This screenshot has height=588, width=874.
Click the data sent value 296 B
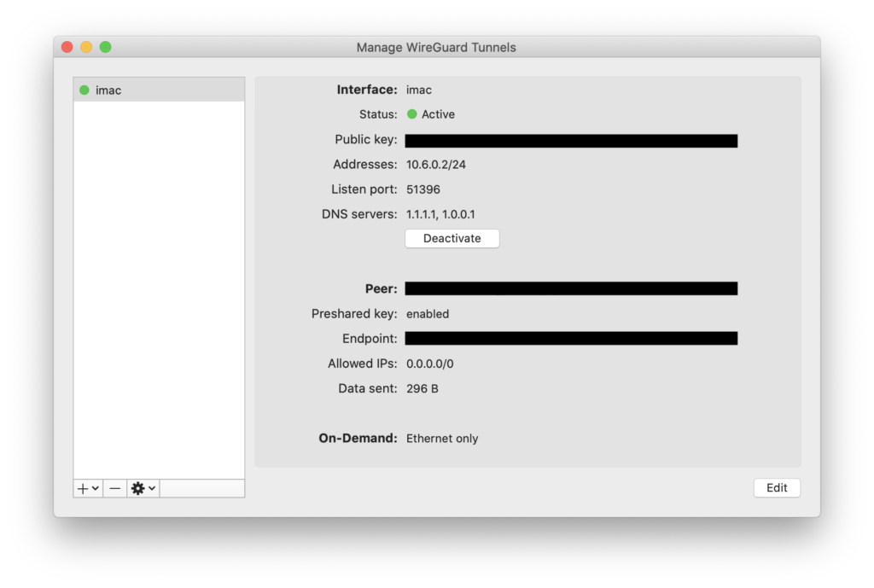click(422, 388)
